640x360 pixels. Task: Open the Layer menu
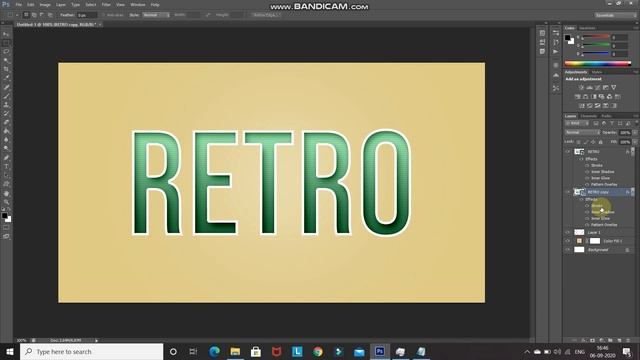[61, 4]
